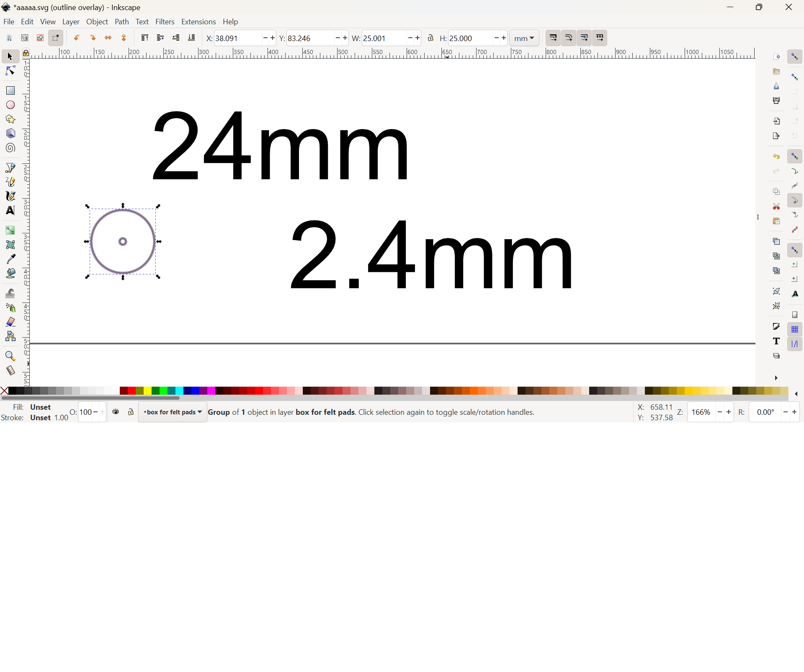Open the Edit menu

pos(27,22)
